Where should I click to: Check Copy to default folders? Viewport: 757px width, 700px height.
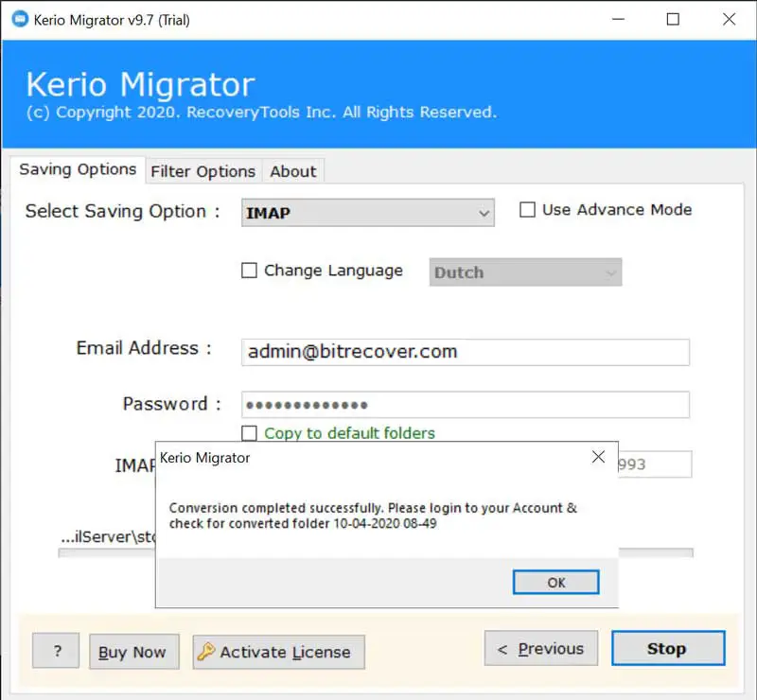coord(249,433)
